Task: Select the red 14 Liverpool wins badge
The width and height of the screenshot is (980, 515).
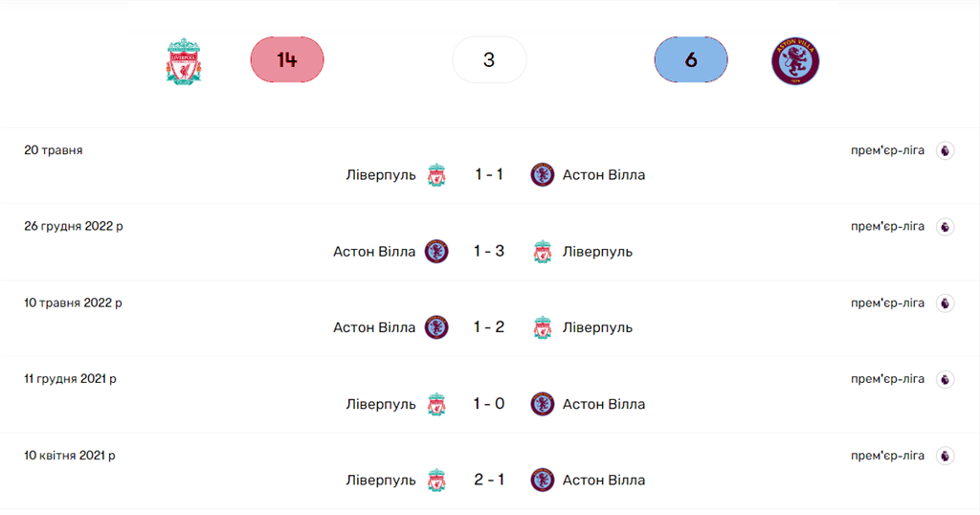Action: point(287,59)
